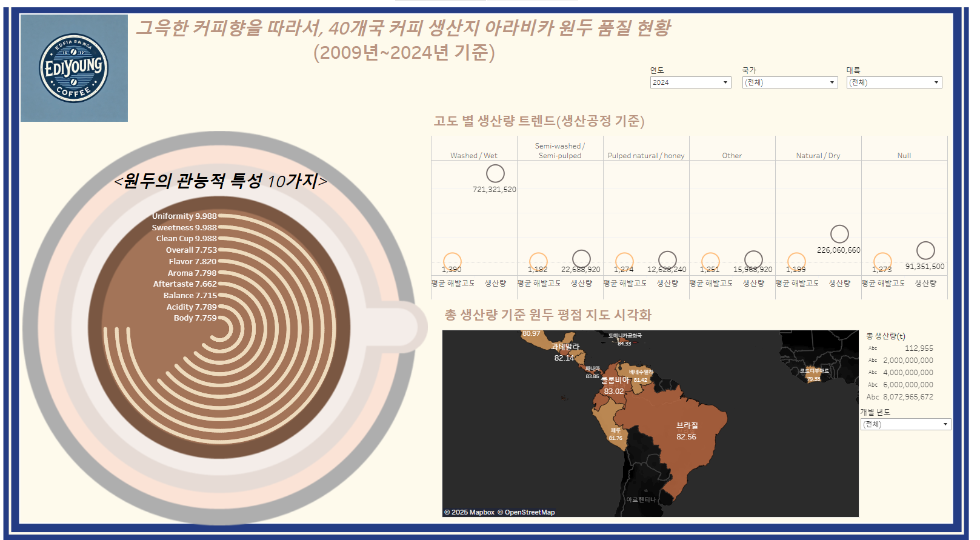Viewport: 980px width, 540px height.
Task: Click the Other column header
Action: tap(732, 156)
